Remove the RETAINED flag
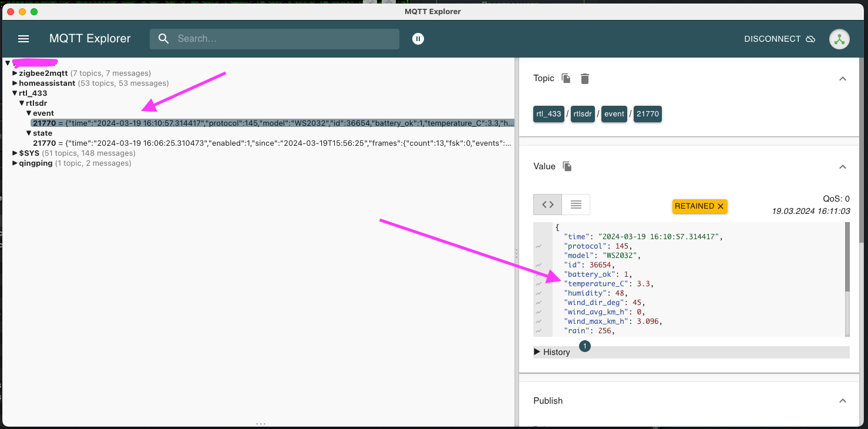 click(721, 206)
